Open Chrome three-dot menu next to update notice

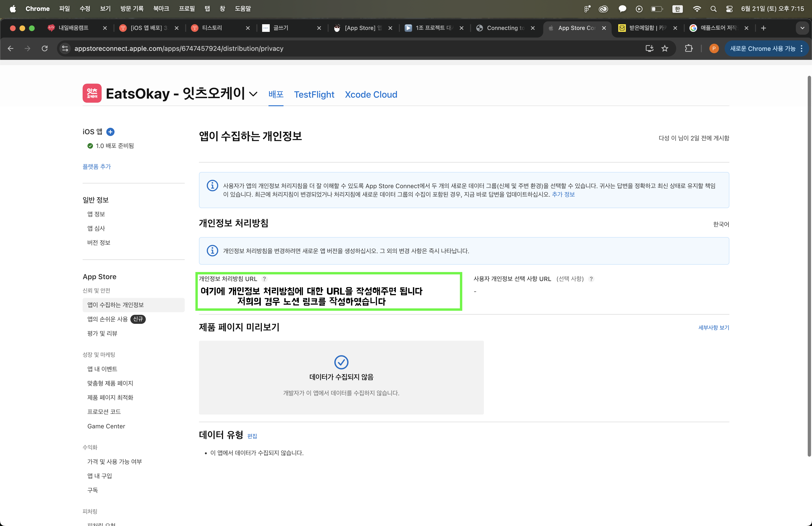point(801,48)
